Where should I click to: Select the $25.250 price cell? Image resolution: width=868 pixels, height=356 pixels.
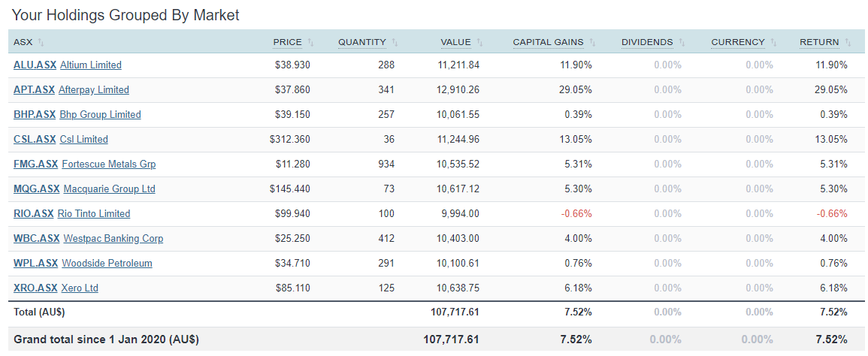click(293, 239)
